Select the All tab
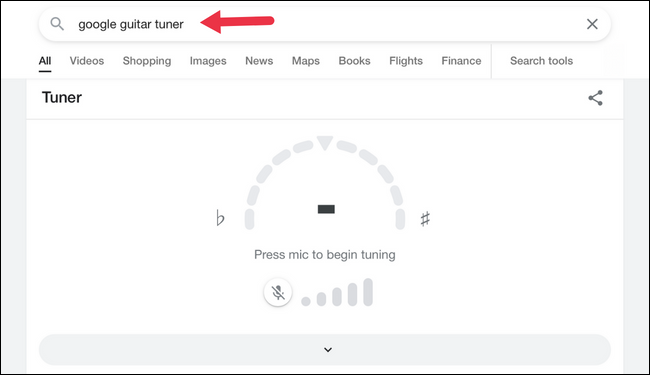 coord(45,61)
